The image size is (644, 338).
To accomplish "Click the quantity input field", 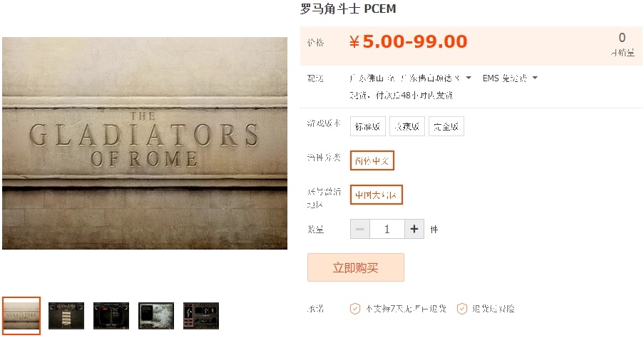I will coord(387,229).
